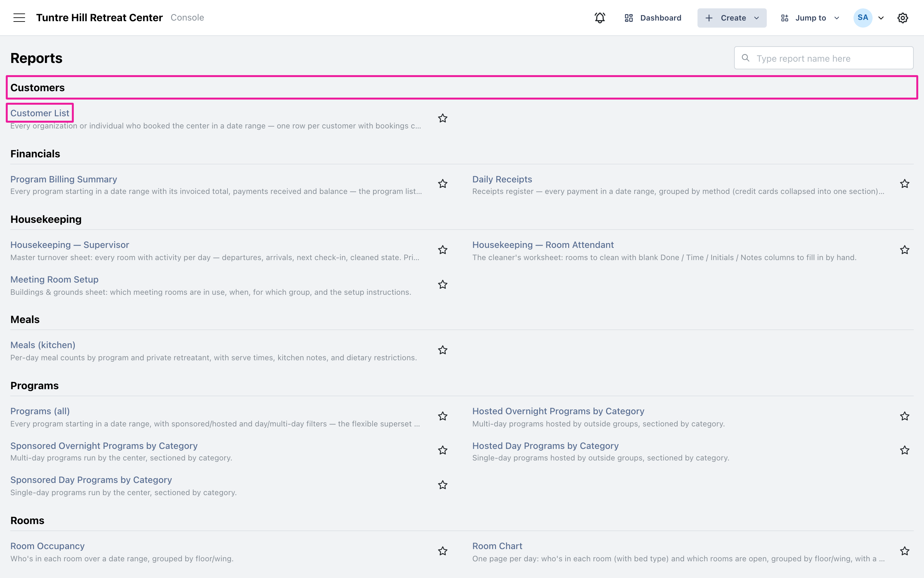924x578 pixels.
Task: Star the Housekeeping — Supervisor report
Action: click(x=442, y=250)
